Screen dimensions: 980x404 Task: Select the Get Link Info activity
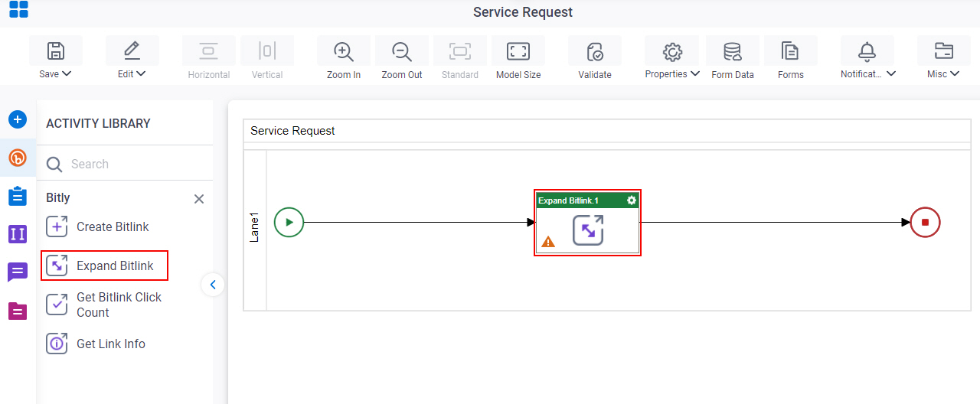96,344
